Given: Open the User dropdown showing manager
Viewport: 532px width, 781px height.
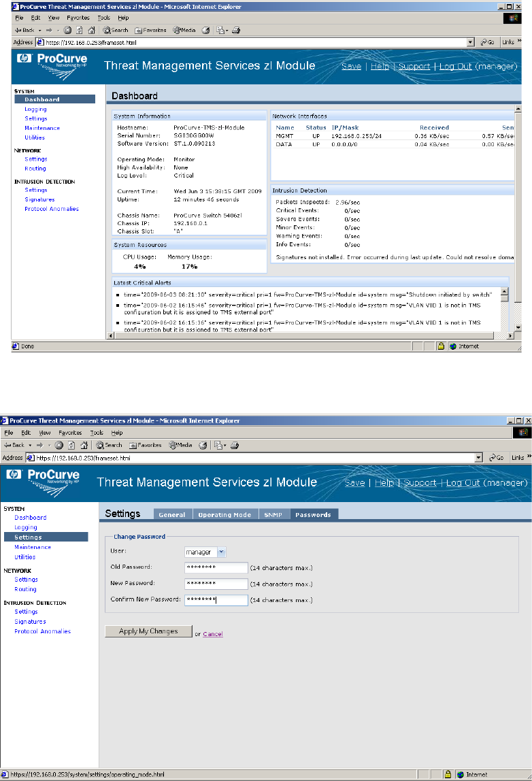Looking at the screenshot, I should coord(222,552).
